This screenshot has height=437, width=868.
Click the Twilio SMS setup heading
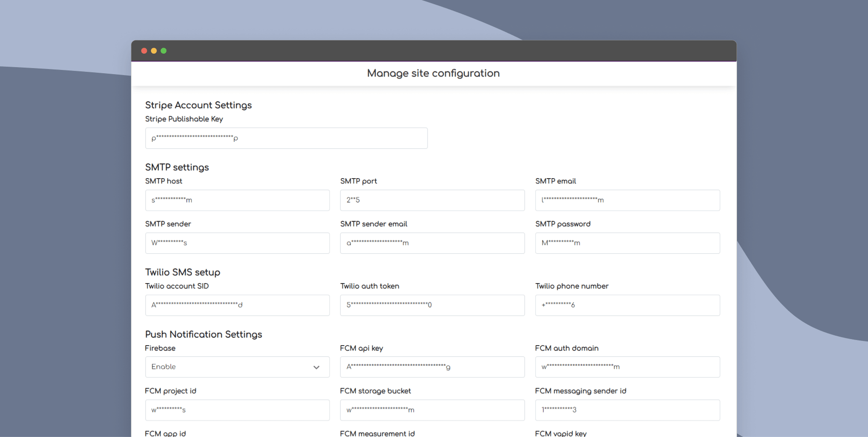coord(182,272)
